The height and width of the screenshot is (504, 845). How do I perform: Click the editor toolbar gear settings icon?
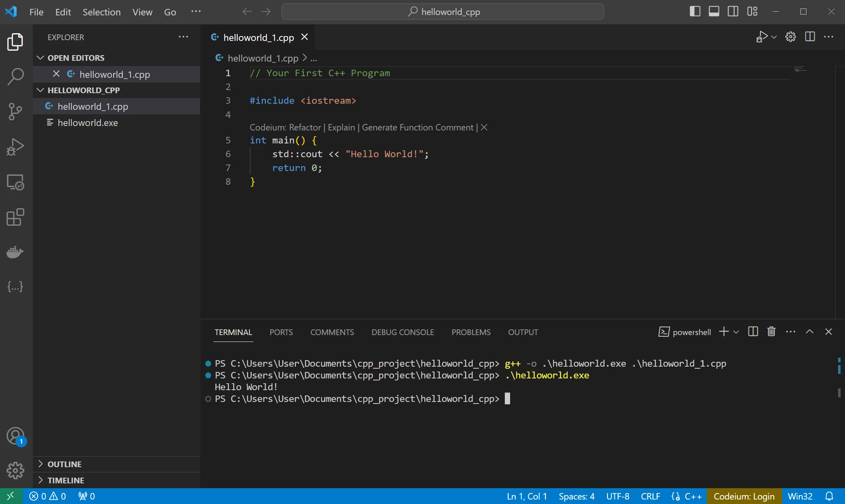click(x=791, y=37)
